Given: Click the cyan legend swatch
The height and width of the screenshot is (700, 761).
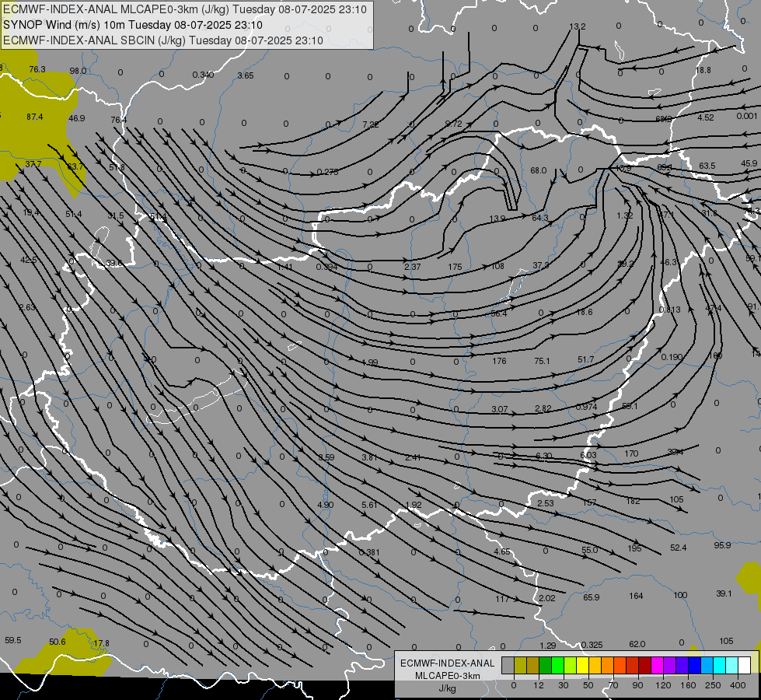Looking at the screenshot, I should 720,666.
